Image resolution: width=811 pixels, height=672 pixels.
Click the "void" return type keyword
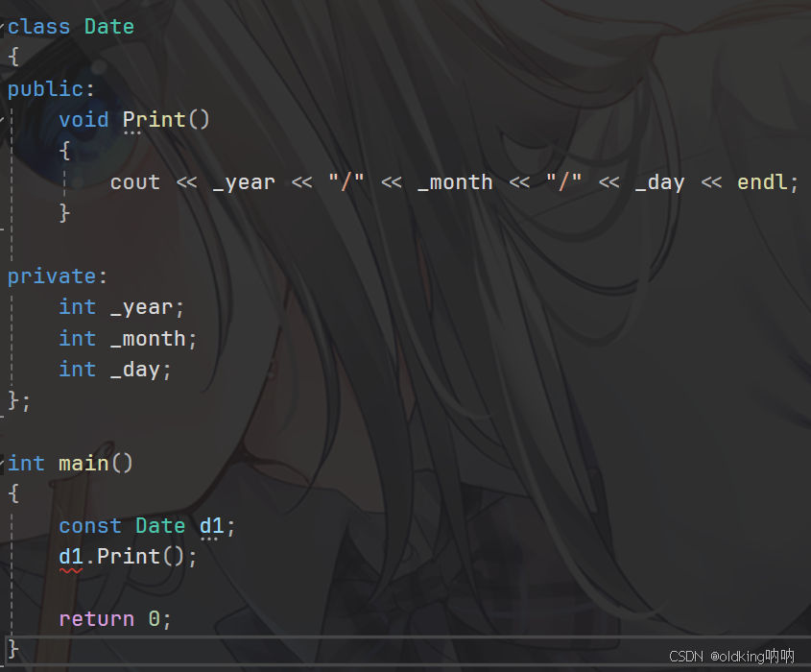pyautogui.click(x=83, y=120)
